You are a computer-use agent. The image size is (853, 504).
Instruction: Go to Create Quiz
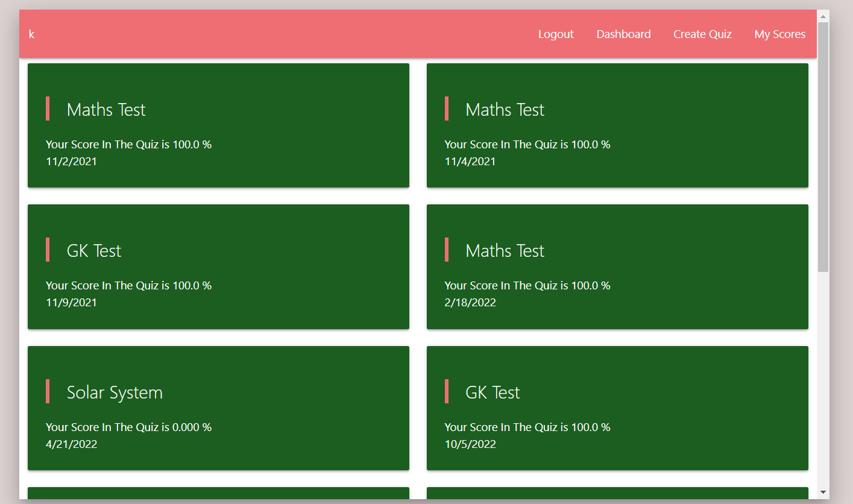click(x=702, y=34)
